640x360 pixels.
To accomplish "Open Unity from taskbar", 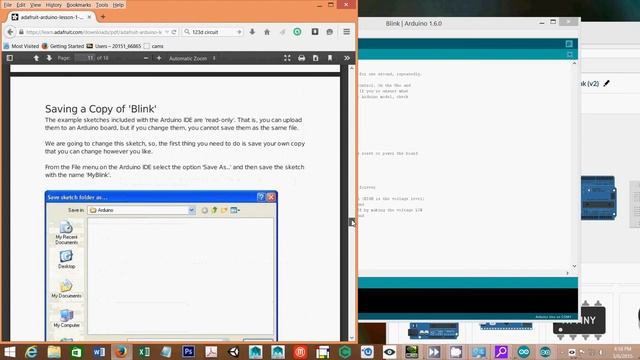I will point(233,352).
